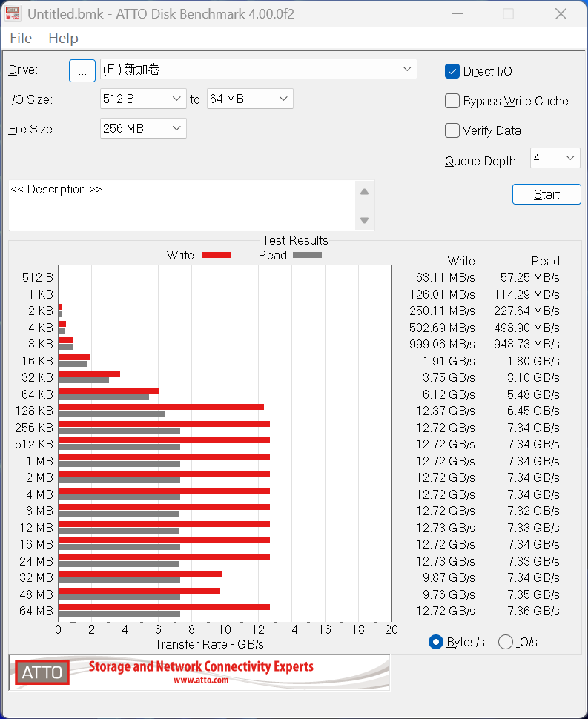Click the 64 MB row write bar
The image size is (588, 719).
coord(164,607)
